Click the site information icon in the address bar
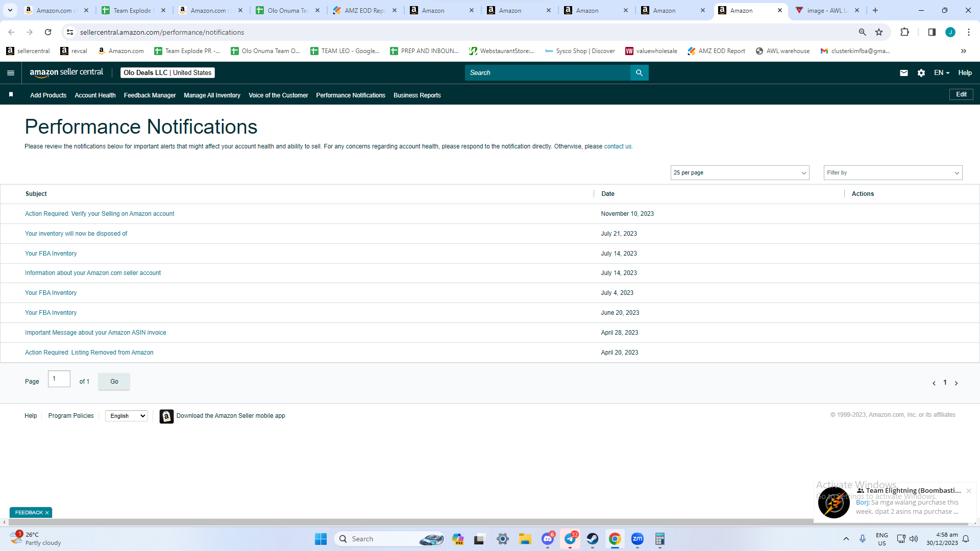 (70, 32)
